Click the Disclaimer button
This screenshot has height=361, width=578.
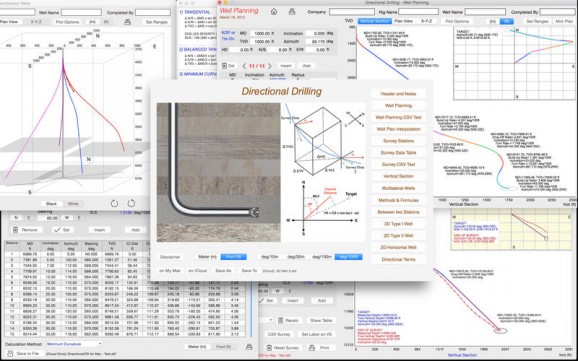point(170,257)
